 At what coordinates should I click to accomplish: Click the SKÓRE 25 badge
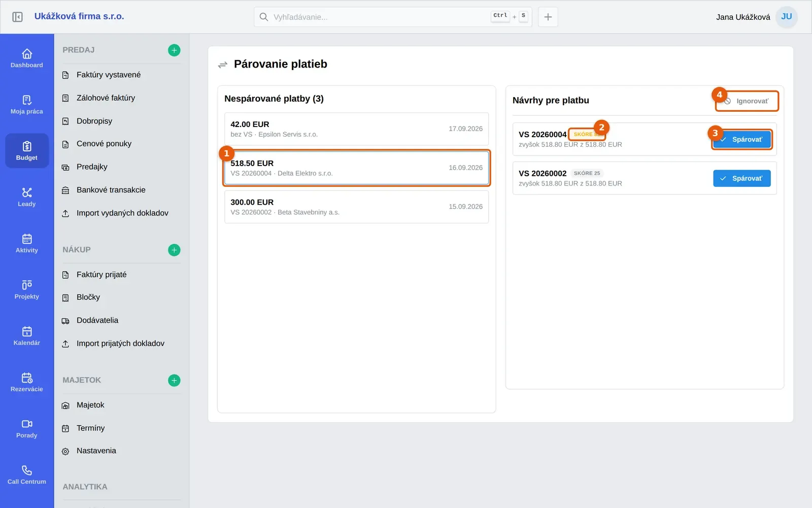tap(587, 173)
